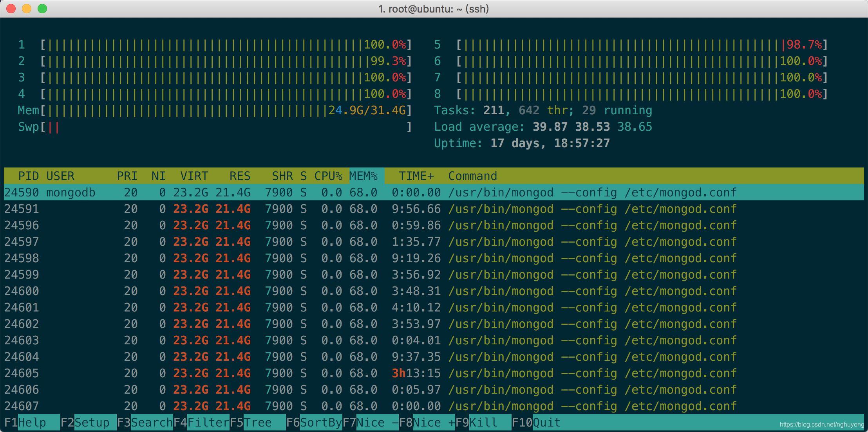Select process row with PID 24600
This screenshot has height=432, width=868.
[x=434, y=291]
